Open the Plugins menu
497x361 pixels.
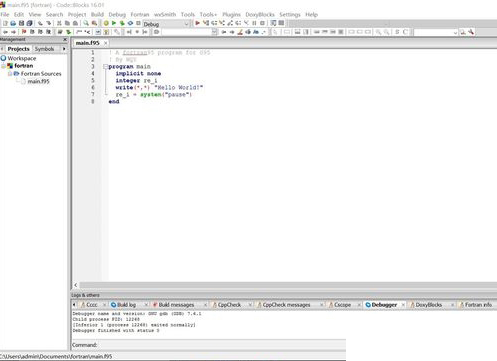231,14
